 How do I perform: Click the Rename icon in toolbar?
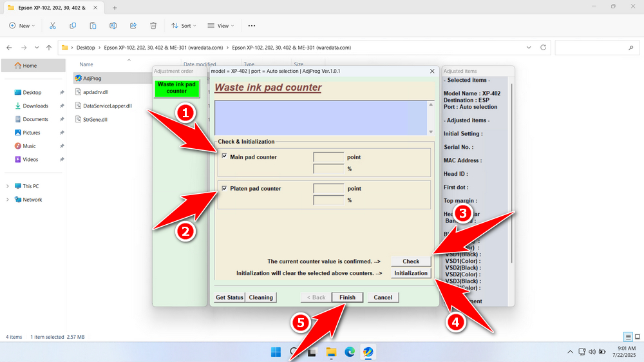113,26
